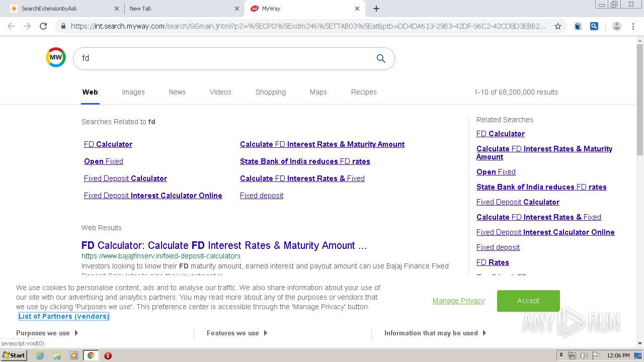Close the MyWay tab

click(x=357, y=9)
